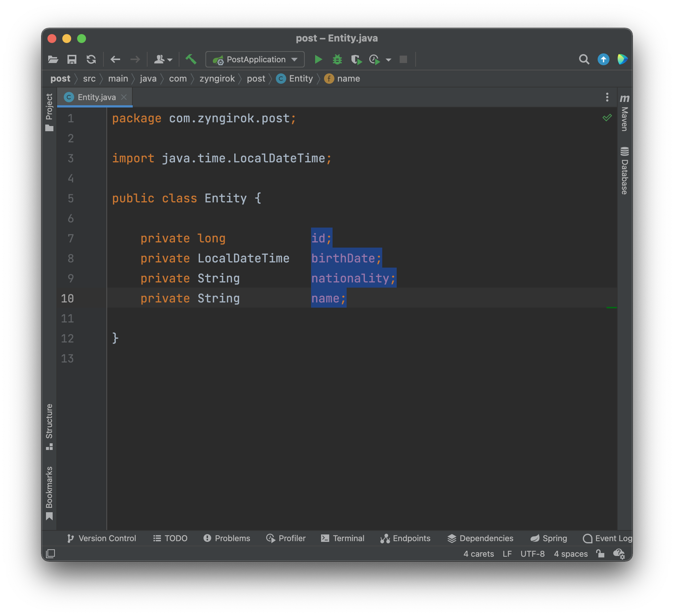
Task: Open the Database tool window
Action: [x=625, y=170]
